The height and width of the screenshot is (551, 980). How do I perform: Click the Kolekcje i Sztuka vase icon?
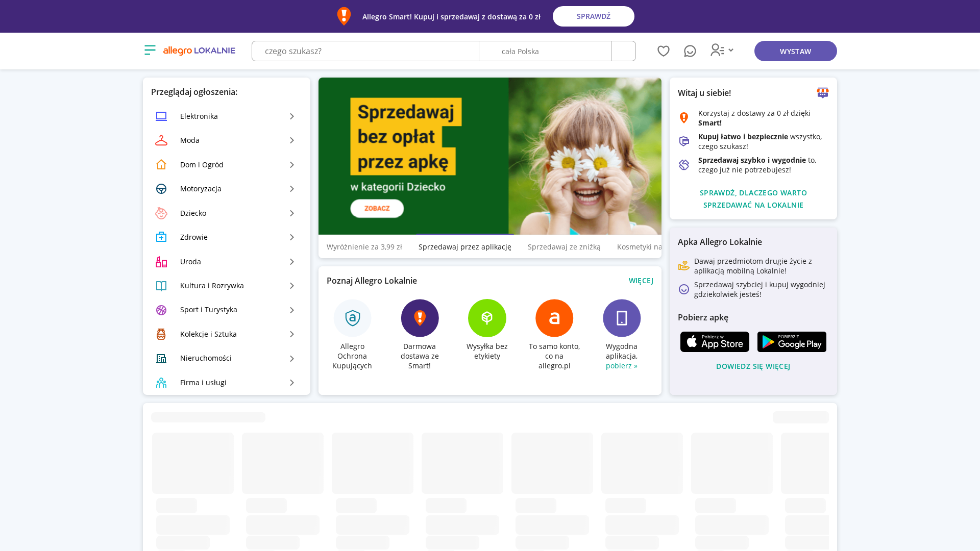[161, 334]
